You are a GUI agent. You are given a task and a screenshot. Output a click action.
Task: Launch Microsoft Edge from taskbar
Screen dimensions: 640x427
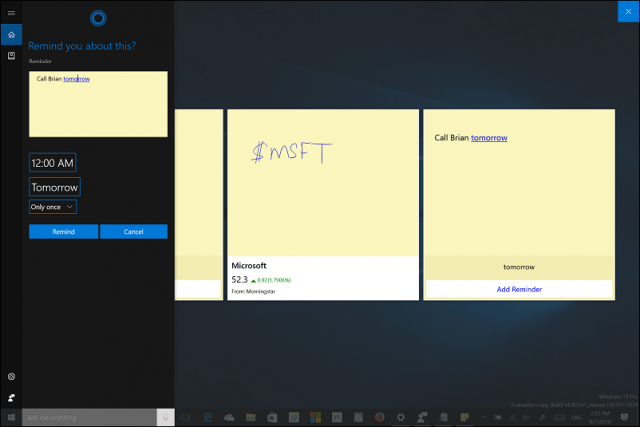point(208,417)
